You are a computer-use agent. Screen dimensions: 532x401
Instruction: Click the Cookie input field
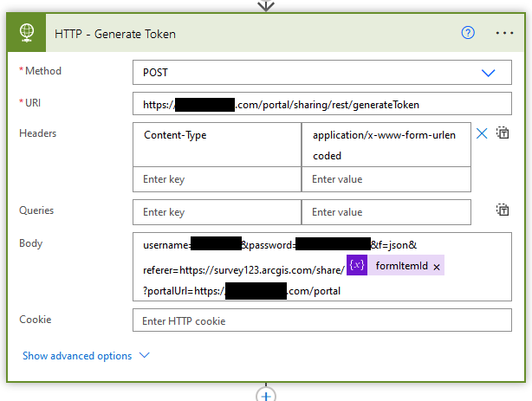(x=321, y=321)
